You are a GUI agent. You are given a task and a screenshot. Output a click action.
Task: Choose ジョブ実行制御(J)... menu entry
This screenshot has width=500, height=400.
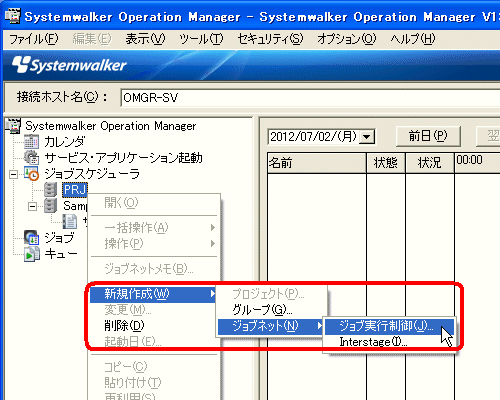pyautogui.click(x=389, y=326)
